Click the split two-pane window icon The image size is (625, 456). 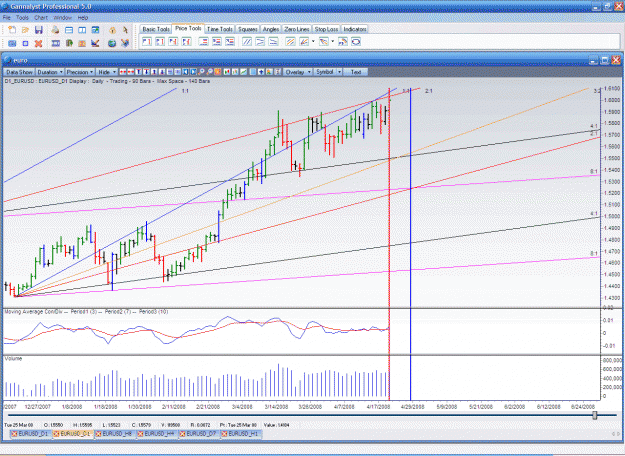point(82,30)
